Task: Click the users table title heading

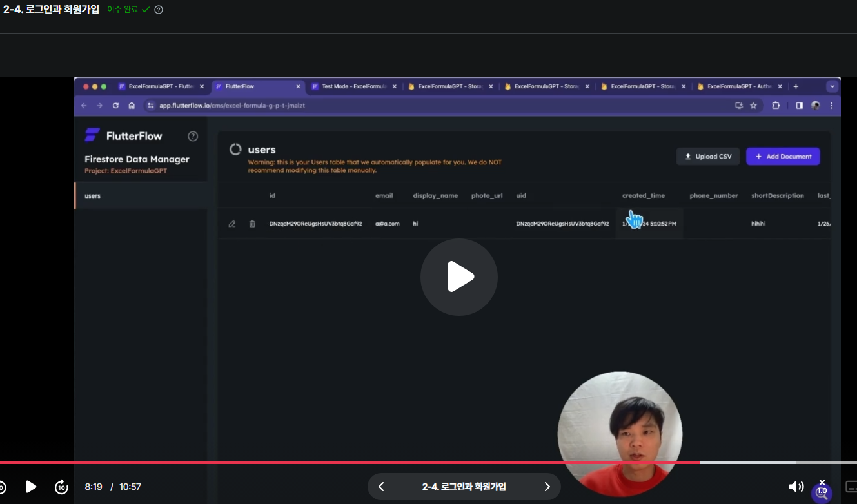Action: point(262,150)
